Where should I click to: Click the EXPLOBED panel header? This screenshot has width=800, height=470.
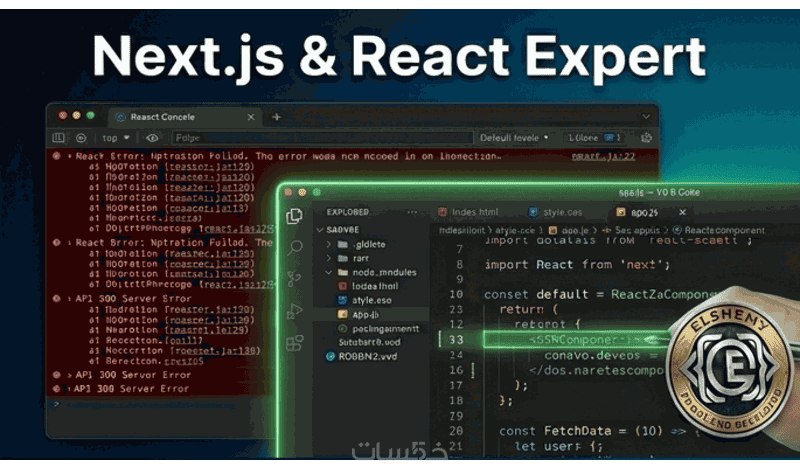coord(347,212)
